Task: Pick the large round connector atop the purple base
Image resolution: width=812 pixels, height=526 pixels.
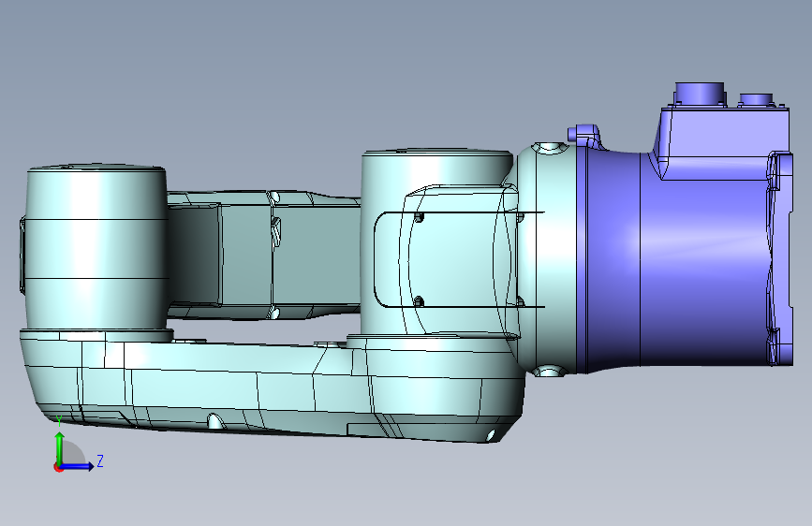Action: [x=699, y=94]
